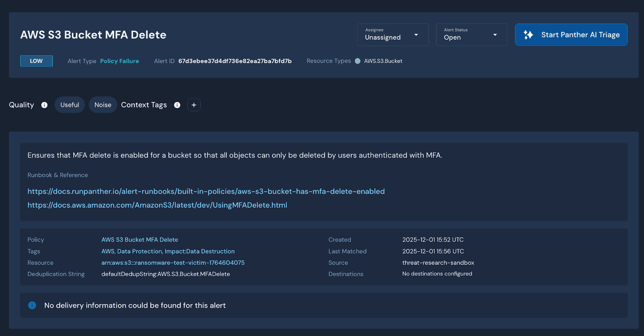Click the LOW severity badge

pyautogui.click(x=36, y=61)
